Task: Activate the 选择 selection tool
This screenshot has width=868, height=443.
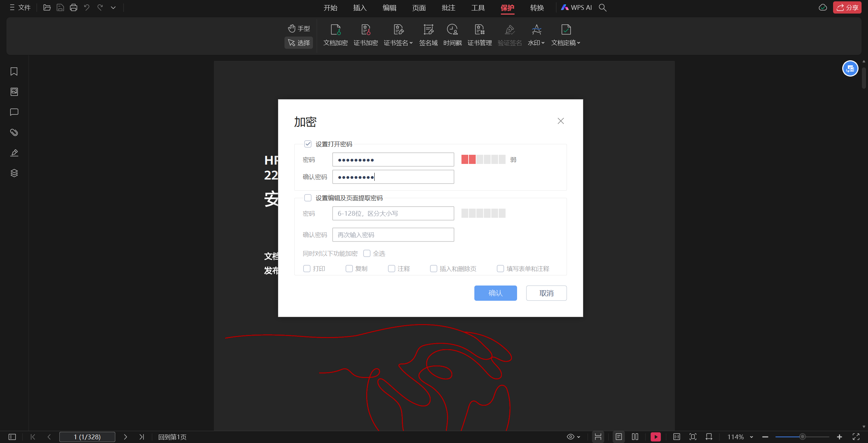Action: point(299,43)
